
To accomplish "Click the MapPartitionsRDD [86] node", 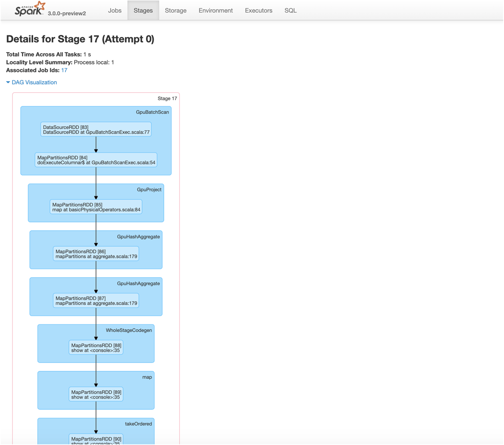I will [96, 254].
